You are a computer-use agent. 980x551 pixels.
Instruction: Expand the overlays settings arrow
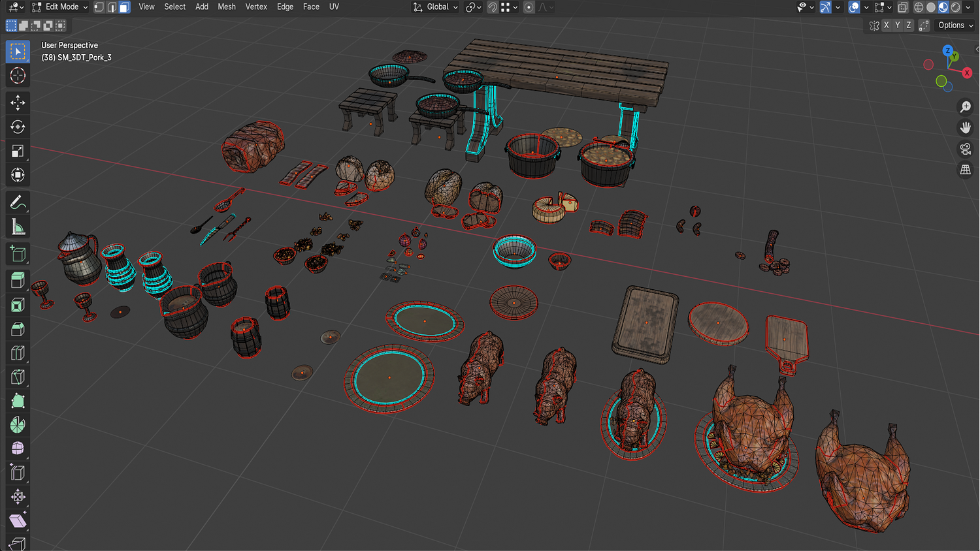[866, 7]
